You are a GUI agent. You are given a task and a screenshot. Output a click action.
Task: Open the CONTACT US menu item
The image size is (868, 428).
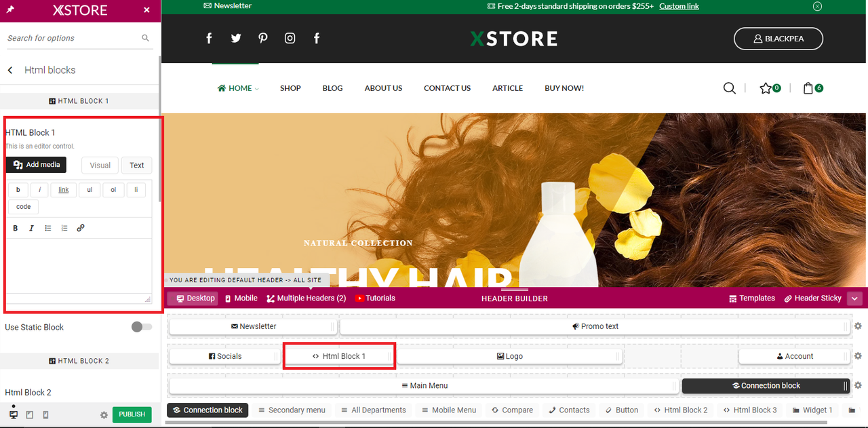pyautogui.click(x=447, y=88)
